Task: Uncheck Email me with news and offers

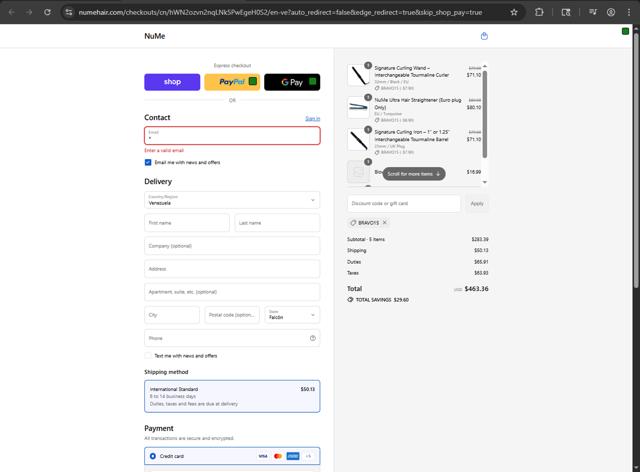Action: tap(148, 163)
